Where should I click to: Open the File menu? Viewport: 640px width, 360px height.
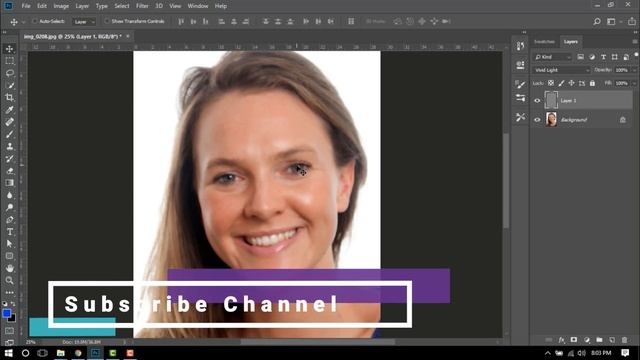[26, 6]
